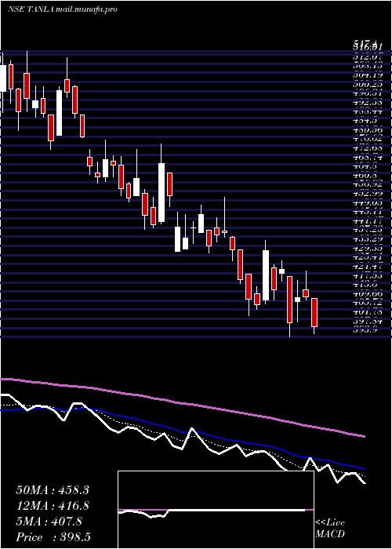This screenshot has width=392, height=549.
Task: Click the 393.9 price axis label
Action: [x=366, y=330]
